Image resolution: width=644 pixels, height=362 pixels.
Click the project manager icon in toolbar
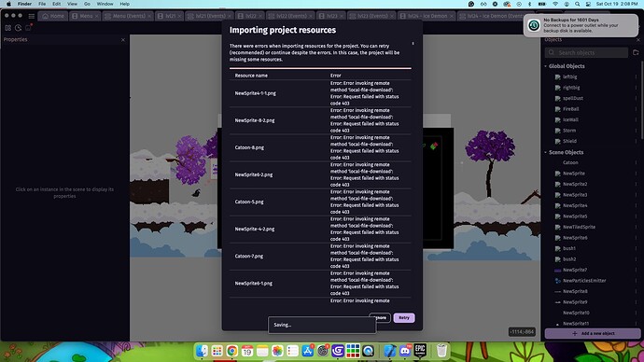coord(7,28)
